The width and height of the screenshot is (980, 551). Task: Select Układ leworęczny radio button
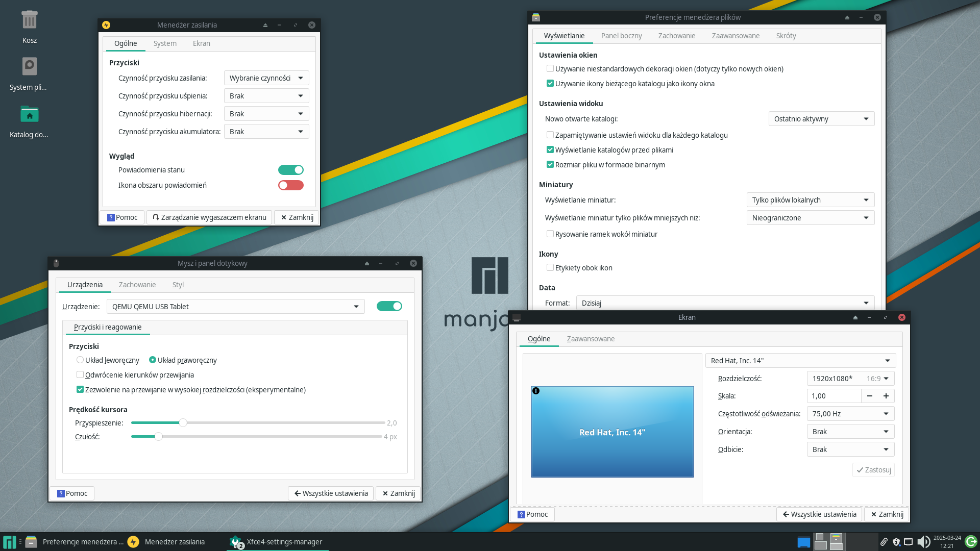pos(80,360)
